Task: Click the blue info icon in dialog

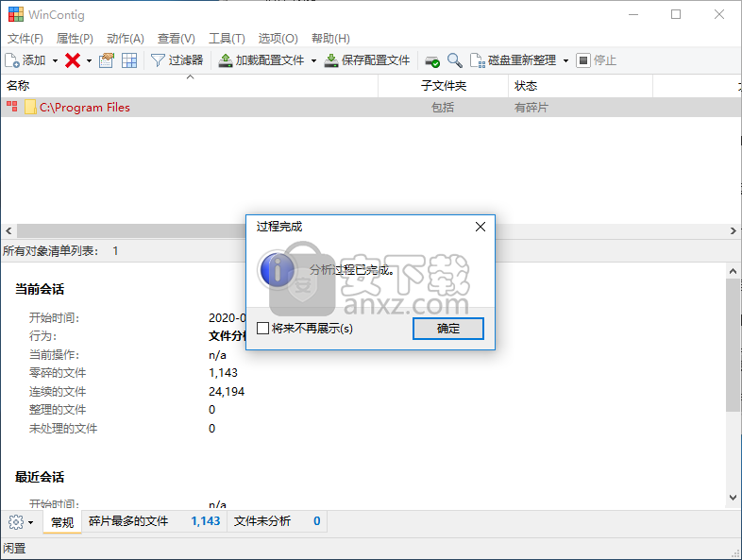Action: [x=278, y=270]
